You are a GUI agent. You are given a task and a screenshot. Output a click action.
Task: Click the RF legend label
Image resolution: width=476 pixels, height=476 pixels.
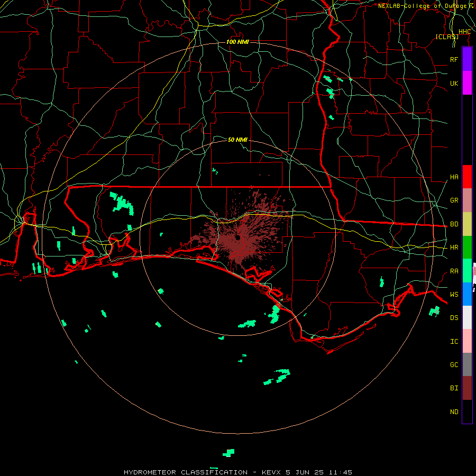454,59
